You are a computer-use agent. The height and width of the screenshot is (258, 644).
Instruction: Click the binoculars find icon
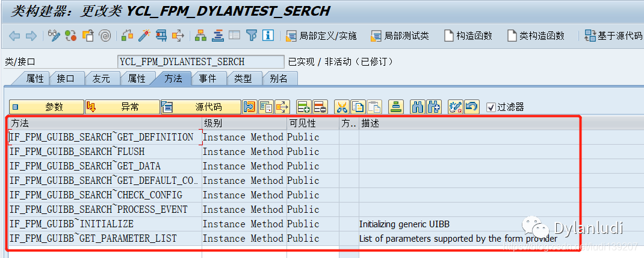pos(418,107)
